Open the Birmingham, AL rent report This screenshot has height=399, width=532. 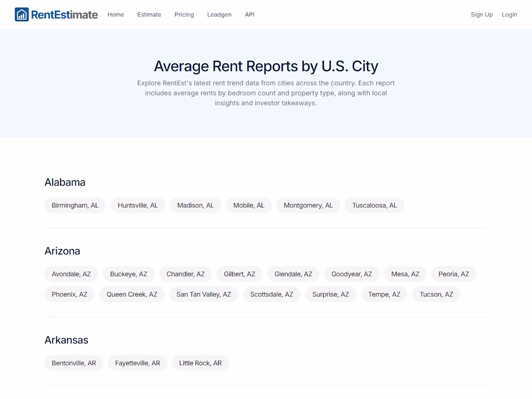[75, 205]
